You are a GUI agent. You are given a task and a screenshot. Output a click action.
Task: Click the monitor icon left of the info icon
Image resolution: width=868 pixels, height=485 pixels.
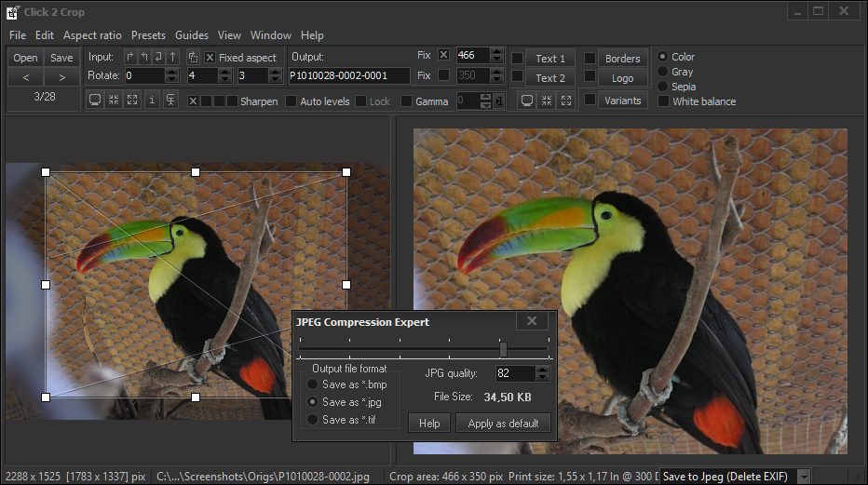tap(95, 101)
